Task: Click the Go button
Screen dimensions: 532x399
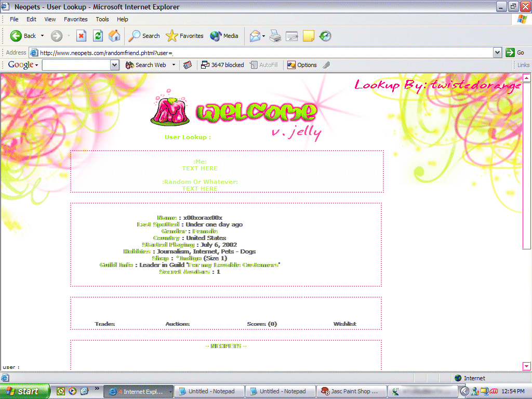Action: click(515, 52)
